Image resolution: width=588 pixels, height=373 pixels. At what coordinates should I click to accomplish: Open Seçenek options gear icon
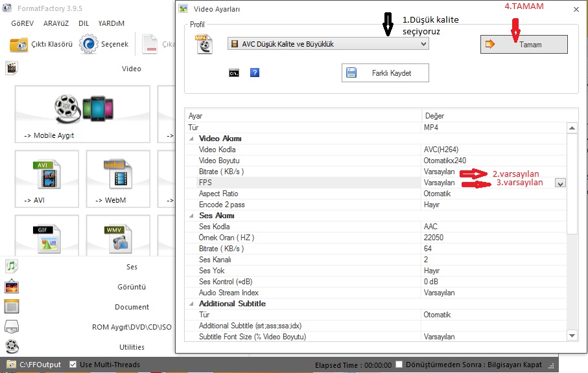(x=89, y=44)
